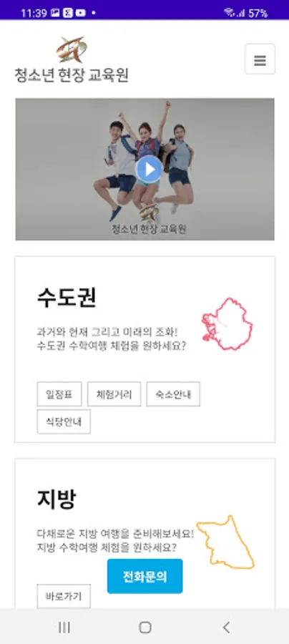Tap the 청소년 현장 교육원 title text
289x644 pixels.
(72, 75)
